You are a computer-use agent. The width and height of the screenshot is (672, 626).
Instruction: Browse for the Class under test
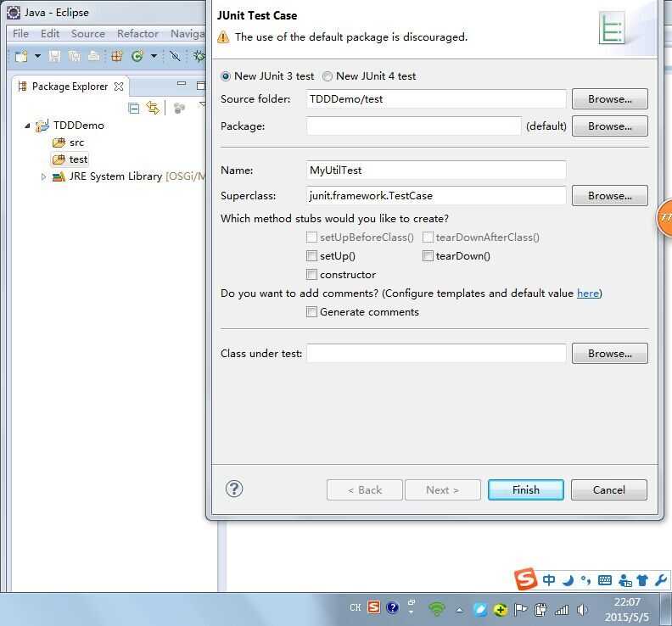(609, 354)
